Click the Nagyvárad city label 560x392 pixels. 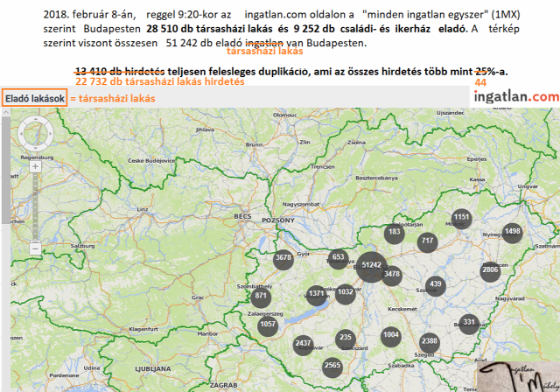tap(509, 298)
